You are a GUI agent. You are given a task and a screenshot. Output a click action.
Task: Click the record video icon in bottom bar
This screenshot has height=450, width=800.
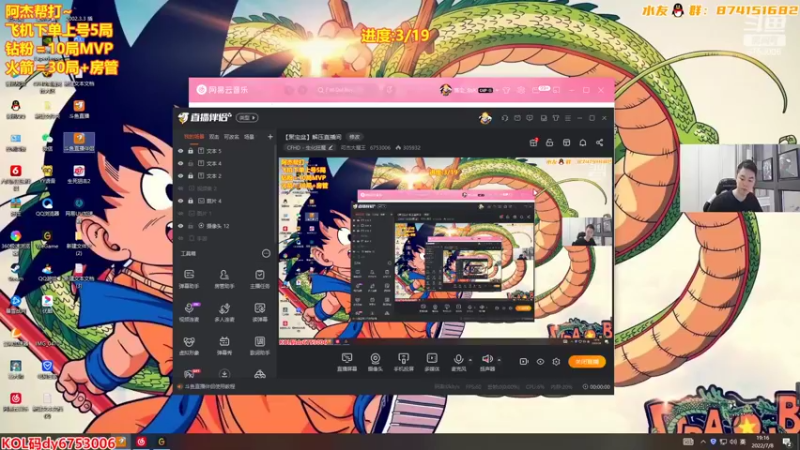(x=523, y=361)
